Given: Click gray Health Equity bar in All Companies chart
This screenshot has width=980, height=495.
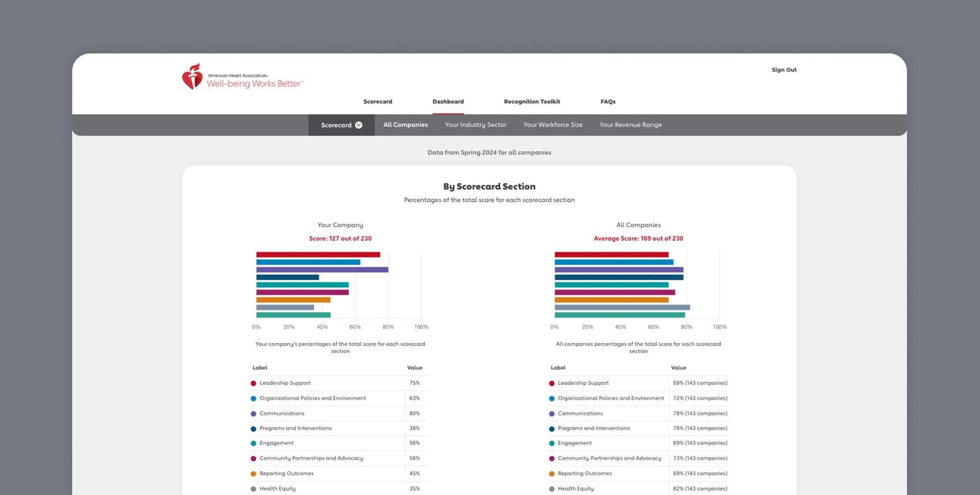Looking at the screenshot, I should [622, 308].
